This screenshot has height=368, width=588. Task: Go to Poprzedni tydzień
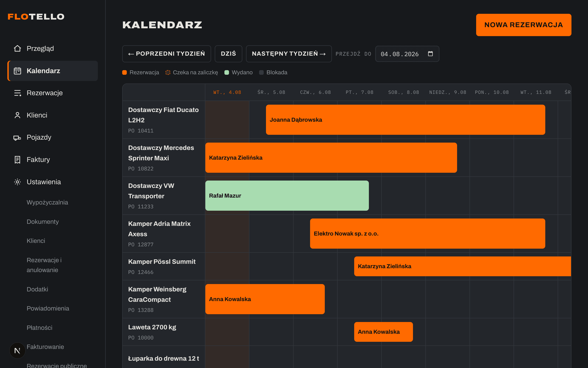(x=167, y=54)
